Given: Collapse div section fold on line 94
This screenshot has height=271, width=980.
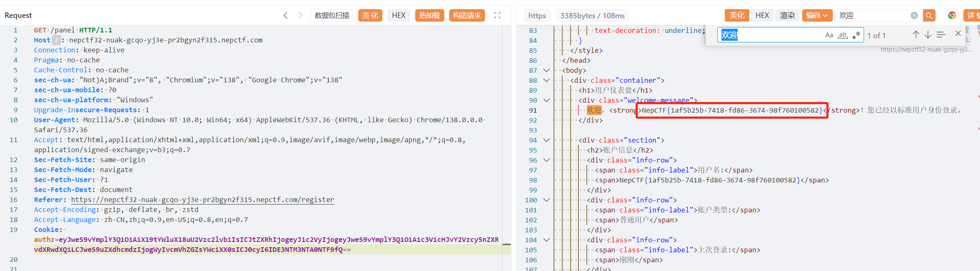Looking at the screenshot, I should coord(547,140).
